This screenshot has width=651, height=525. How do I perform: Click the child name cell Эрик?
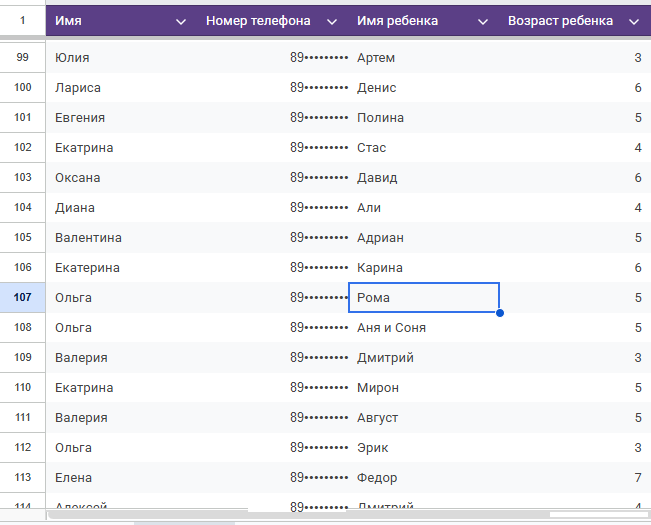coord(424,447)
